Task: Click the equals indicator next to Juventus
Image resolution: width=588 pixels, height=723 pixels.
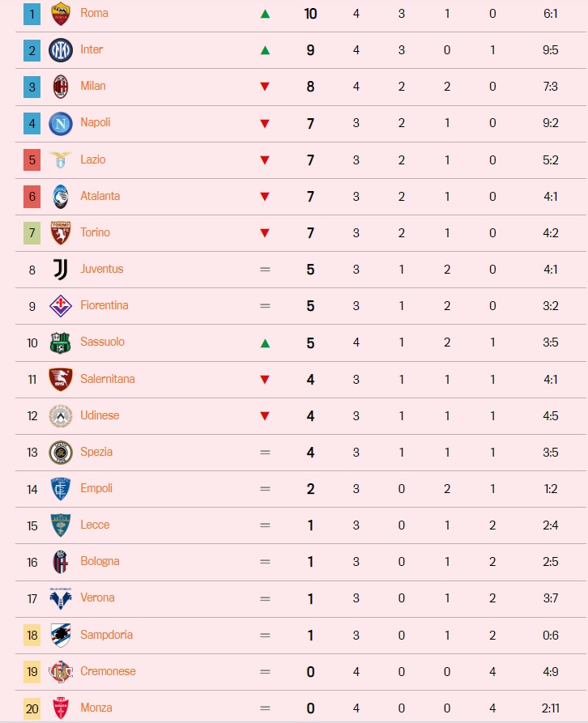Action: click(264, 269)
